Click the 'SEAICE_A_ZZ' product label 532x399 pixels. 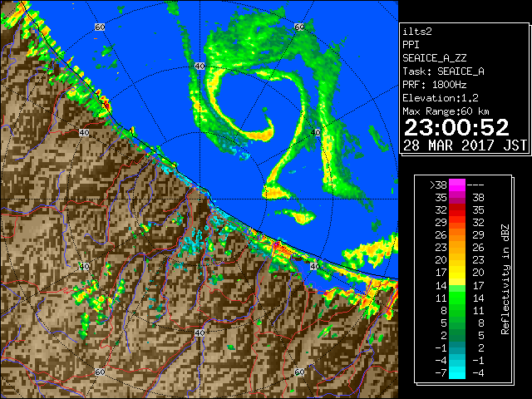click(x=434, y=58)
